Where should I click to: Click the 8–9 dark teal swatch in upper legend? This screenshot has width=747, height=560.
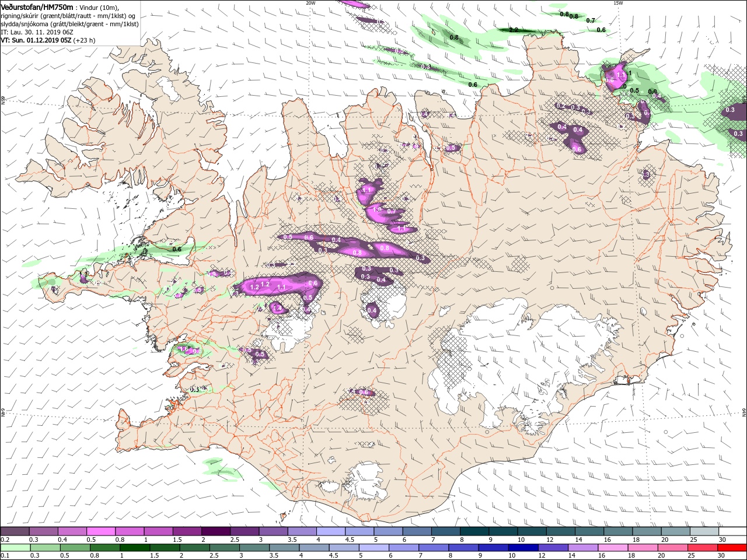[x=474, y=531]
